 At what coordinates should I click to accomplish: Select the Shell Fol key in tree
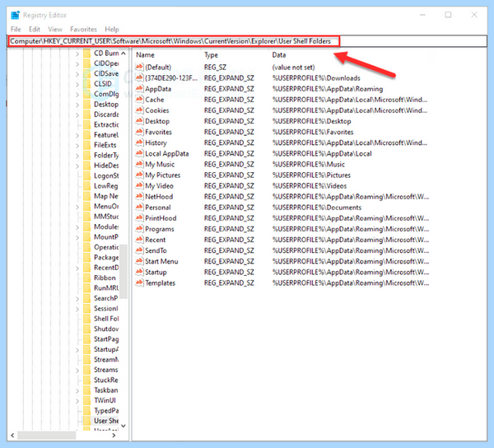click(x=106, y=319)
